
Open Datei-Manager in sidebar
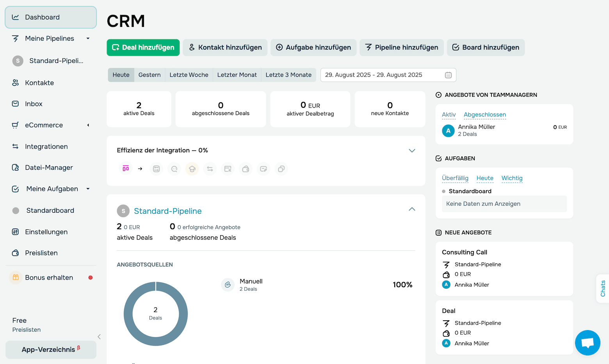[x=49, y=167]
